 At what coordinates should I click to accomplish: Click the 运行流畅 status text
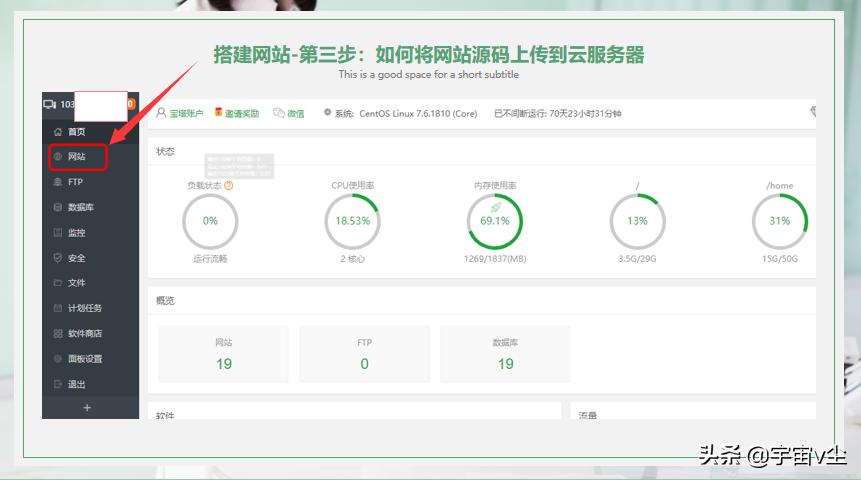tap(210, 259)
